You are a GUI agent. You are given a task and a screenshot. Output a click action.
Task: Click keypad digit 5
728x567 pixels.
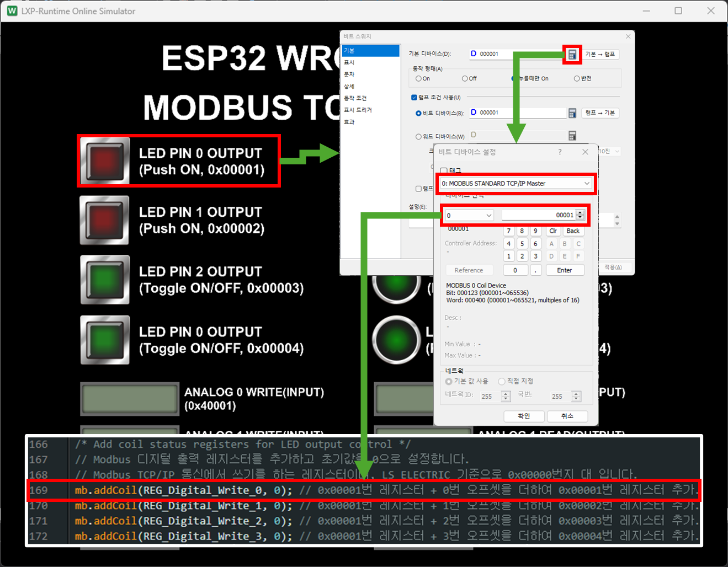pyautogui.click(x=522, y=243)
